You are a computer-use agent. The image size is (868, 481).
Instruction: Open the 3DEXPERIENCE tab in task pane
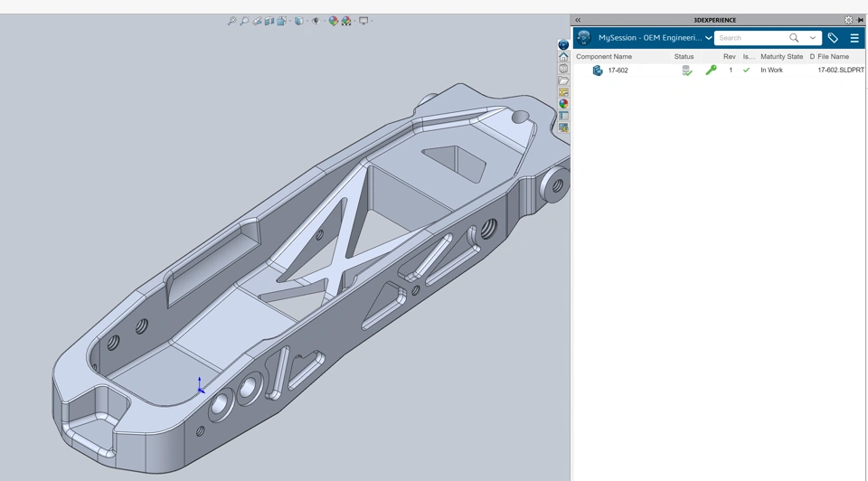pos(563,45)
